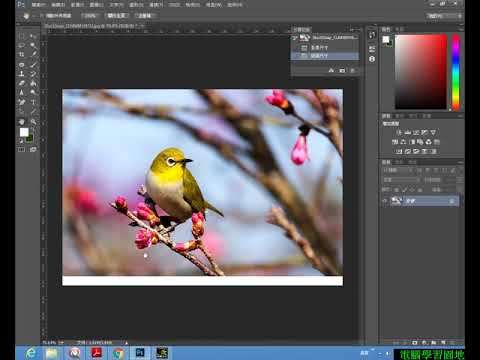This screenshot has width=480, height=360.
Task: Open the workspace switcher dropdown
Action: point(444,16)
